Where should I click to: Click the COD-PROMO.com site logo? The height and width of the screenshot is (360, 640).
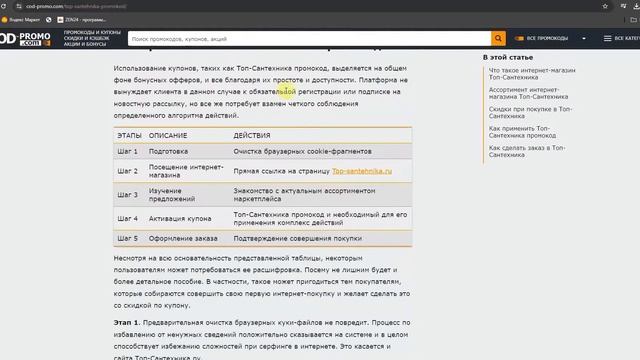pyautogui.click(x=25, y=39)
